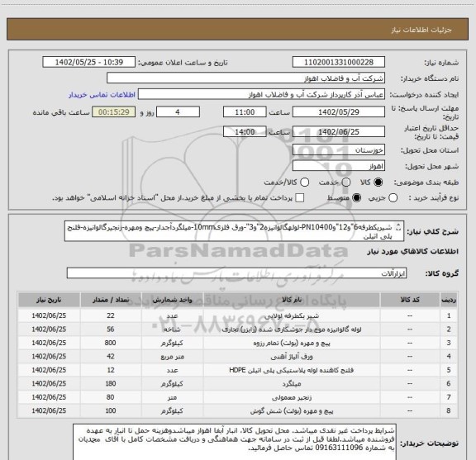Viewport: 476px width, 460px height.
Task: Click the row لوله گالوانیزه موج دار
Action: [x=237, y=330]
